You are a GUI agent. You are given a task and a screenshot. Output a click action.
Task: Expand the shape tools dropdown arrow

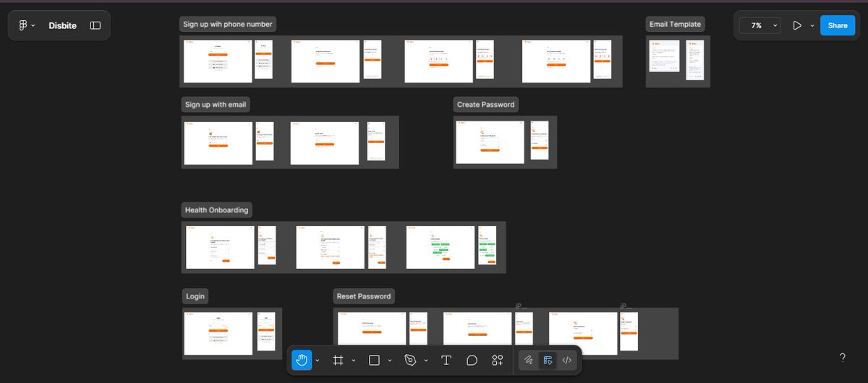[x=390, y=360]
